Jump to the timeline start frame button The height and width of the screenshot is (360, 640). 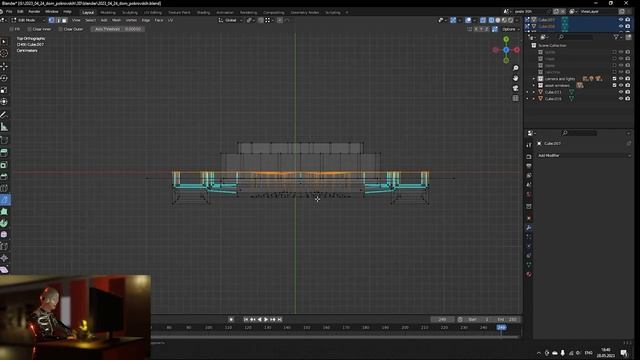246,320
